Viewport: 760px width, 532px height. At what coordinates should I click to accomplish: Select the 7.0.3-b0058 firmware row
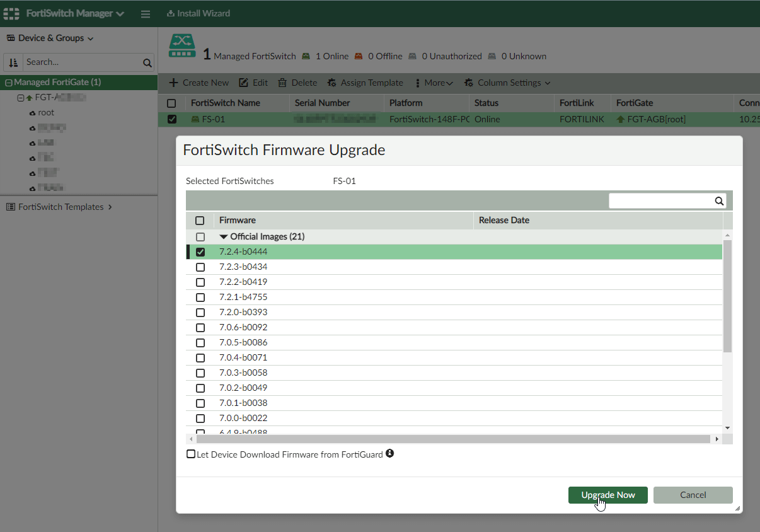(454, 373)
